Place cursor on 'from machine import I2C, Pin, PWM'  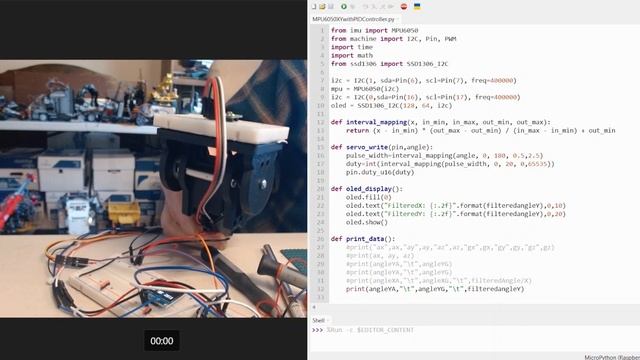(x=393, y=39)
